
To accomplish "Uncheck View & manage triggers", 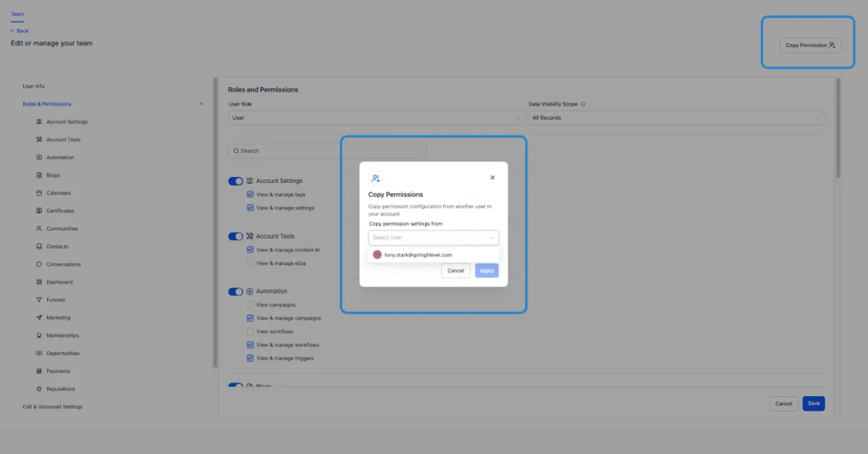I will point(250,359).
